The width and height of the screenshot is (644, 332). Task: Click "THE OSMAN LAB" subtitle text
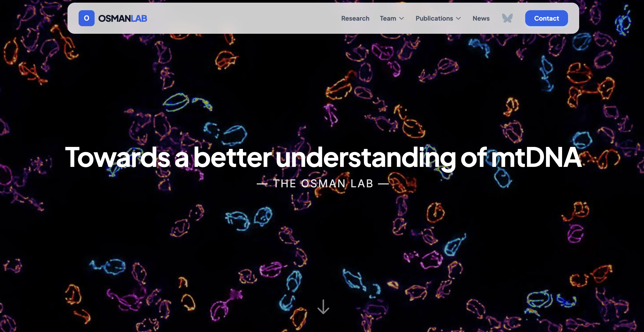[x=322, y=183]
